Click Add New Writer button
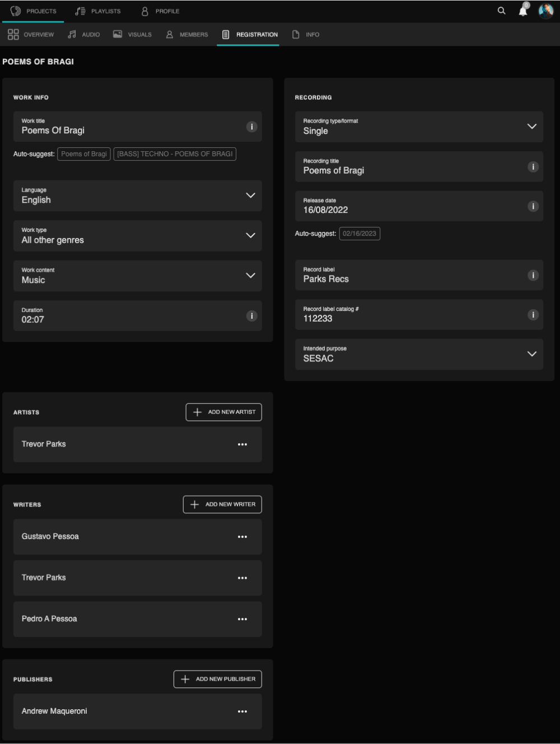 [x=222, y=504]
